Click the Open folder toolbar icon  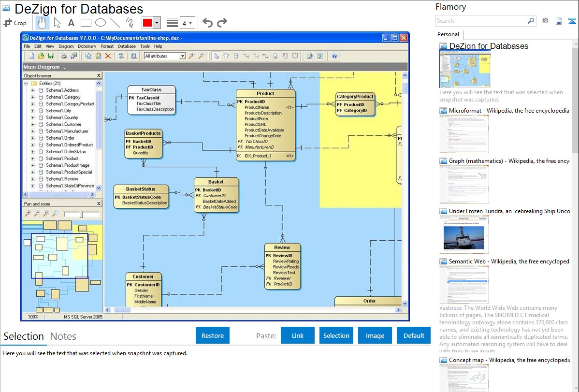pos(41,56)
